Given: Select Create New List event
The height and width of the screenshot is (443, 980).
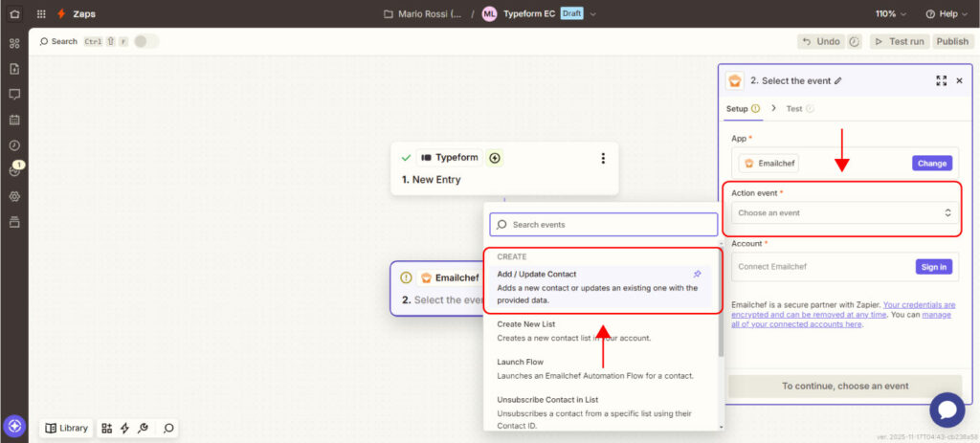Looking at the screenshot, I should coord(600,331).
